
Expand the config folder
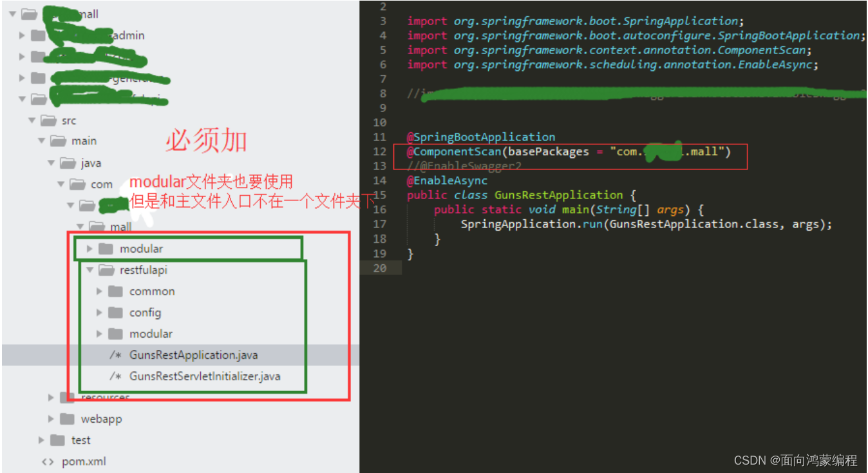(x=99, y=313)
